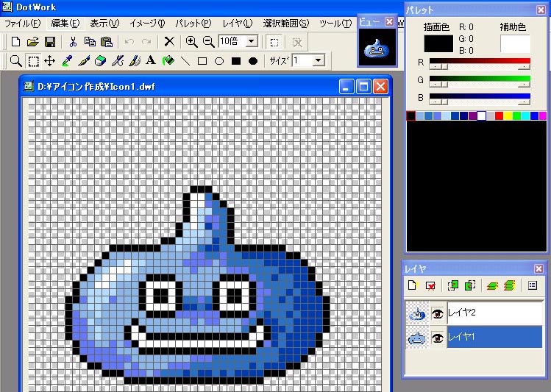Open the 10倍 zoom level dropdown
The image size is (551, 392).
click(x=252, y=41)
